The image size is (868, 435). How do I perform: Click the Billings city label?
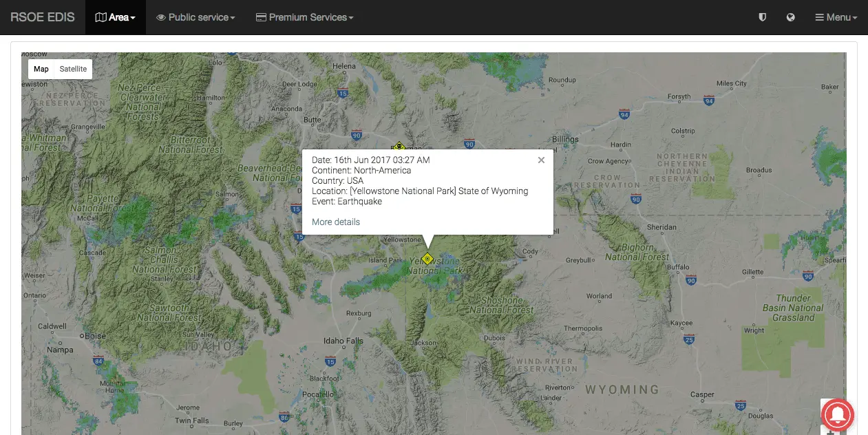point(566,139)
